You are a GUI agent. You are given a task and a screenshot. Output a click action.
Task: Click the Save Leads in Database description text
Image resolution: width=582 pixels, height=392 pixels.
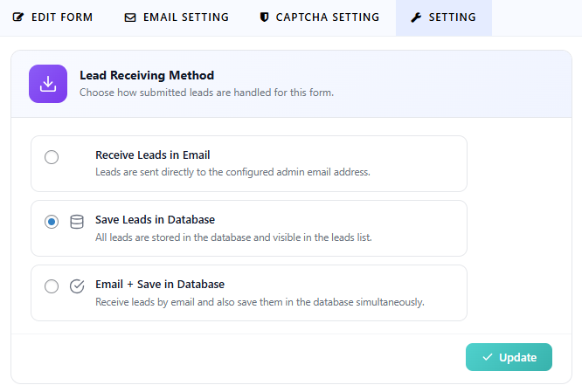[x=233, y=237]
